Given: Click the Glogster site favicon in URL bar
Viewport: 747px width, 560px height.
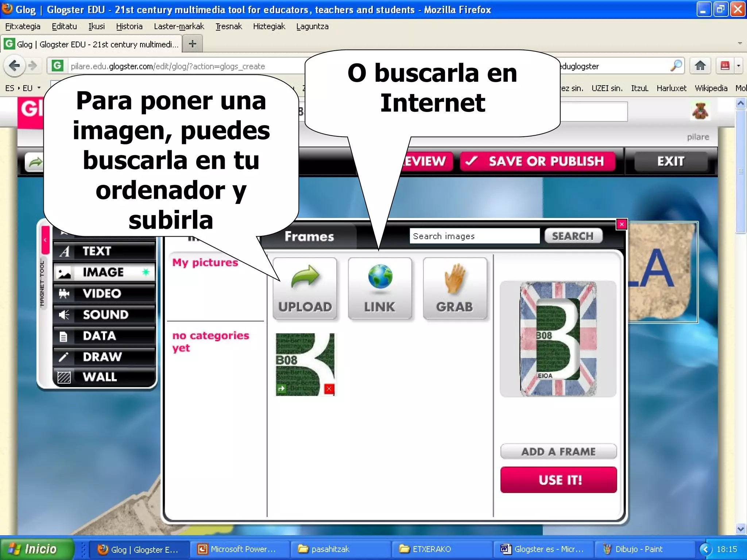Looking at the screenshot, I should [x=57, y=66].
